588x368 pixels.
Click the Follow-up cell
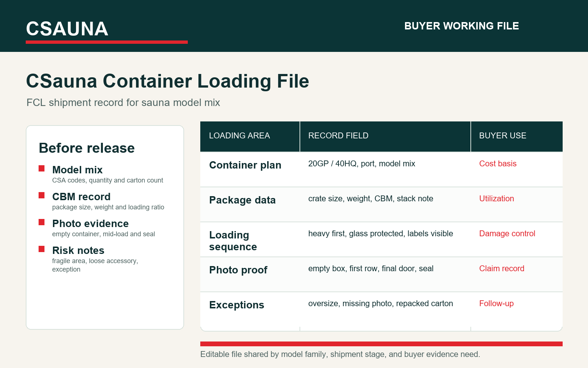click(x=496, y=304)
